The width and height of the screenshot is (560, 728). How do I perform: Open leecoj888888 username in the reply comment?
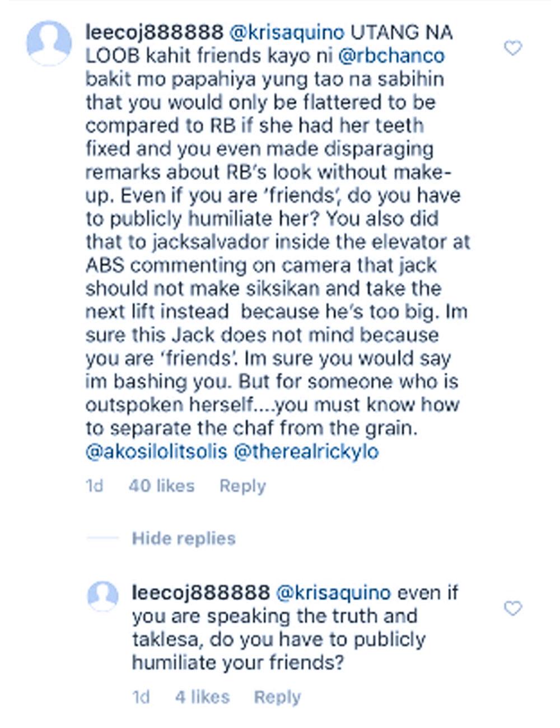(200, 592)
